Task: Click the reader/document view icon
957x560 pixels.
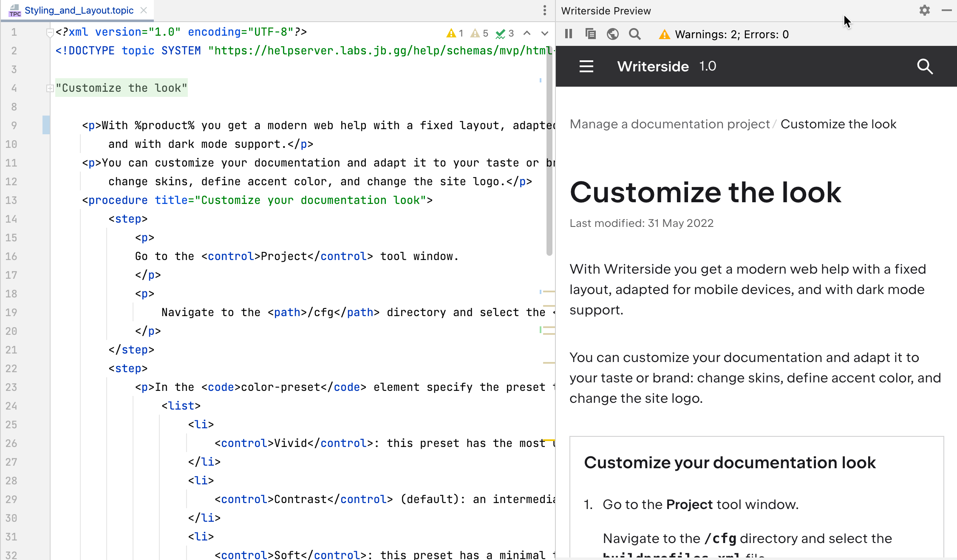Action: coord(590,34)
